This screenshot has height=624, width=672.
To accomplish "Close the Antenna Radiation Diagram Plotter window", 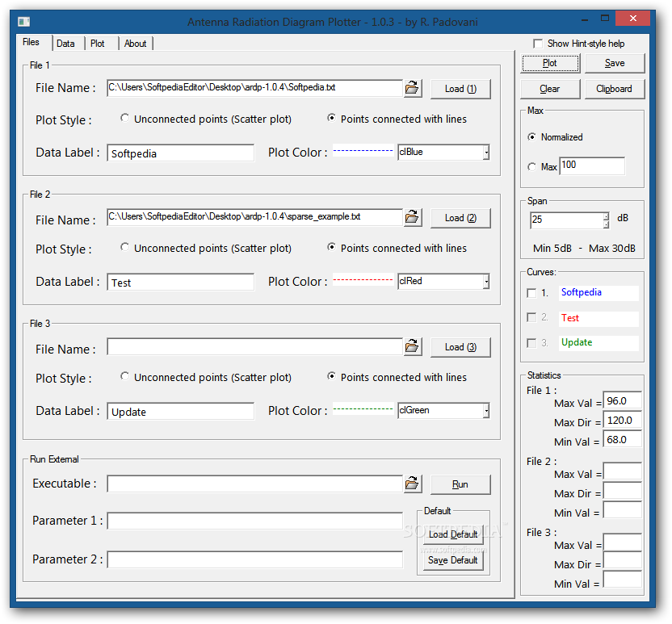I will pos(632,19).
